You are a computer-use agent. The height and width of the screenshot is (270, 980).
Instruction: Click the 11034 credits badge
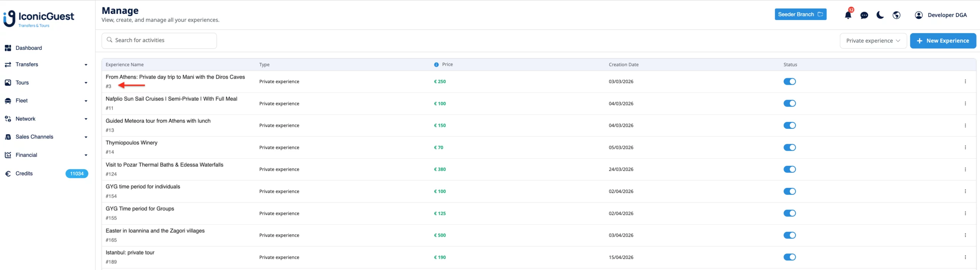pos(77,174)
